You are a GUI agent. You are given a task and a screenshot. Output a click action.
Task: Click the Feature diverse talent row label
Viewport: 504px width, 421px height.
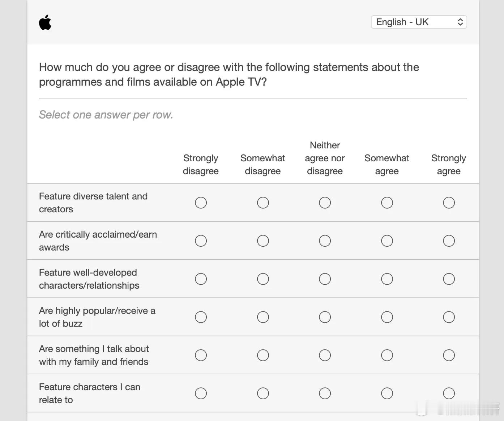(93, 203)
